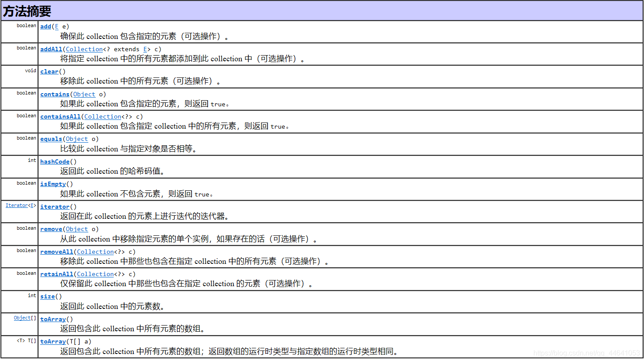Open the contains method documentation
The height and width of the screenshot is (361, 644).
coord(54,94)
